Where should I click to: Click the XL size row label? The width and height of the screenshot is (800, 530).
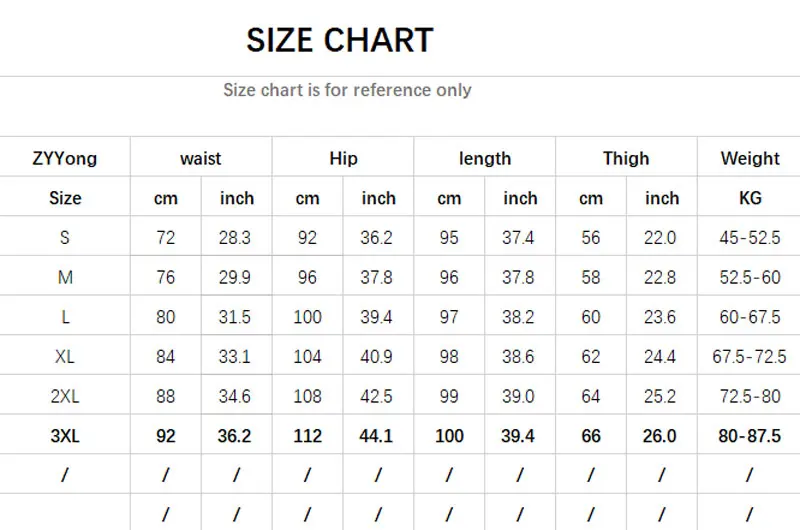click(x=65, y=357)
